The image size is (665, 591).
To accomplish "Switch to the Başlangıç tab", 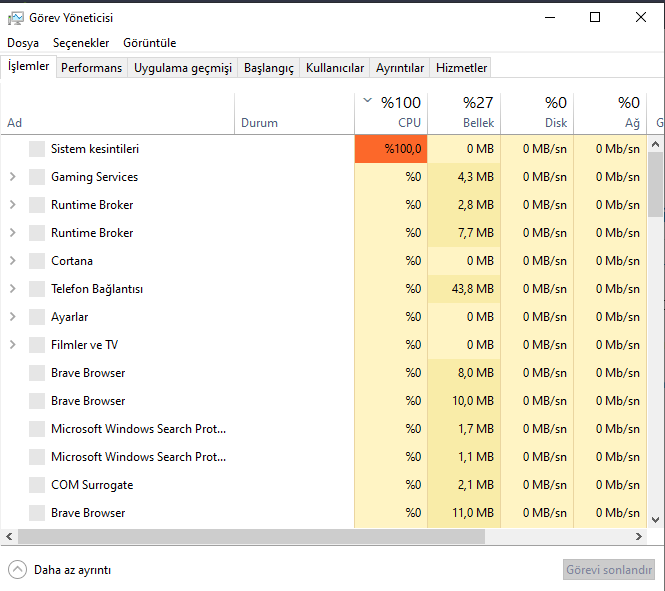I will [x=269, y=68].
